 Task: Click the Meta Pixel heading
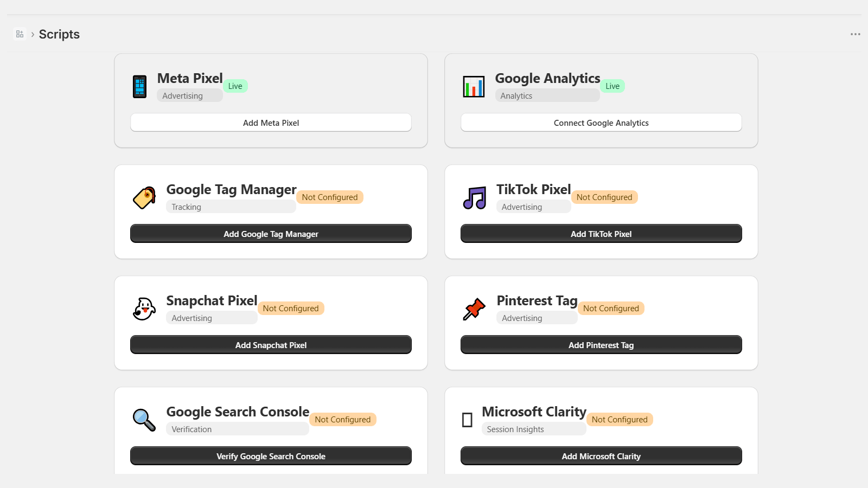click(x=190, y=78)
